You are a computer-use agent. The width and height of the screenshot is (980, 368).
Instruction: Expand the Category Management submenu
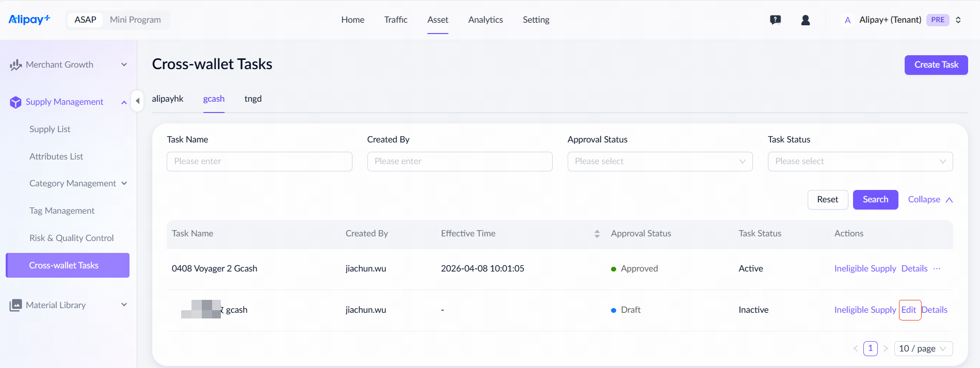click(x=124, y=183)
